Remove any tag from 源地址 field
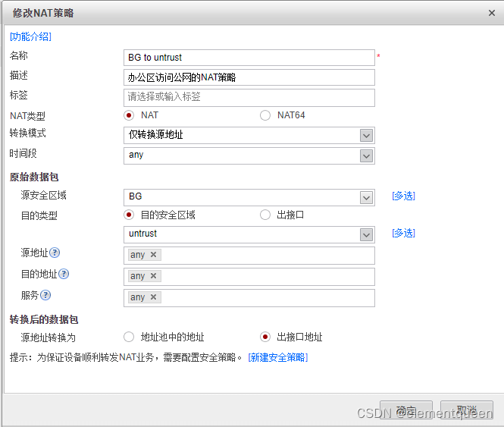Image resolution: width=504 pixels, height=427 pixels. (x=153, y=255)
